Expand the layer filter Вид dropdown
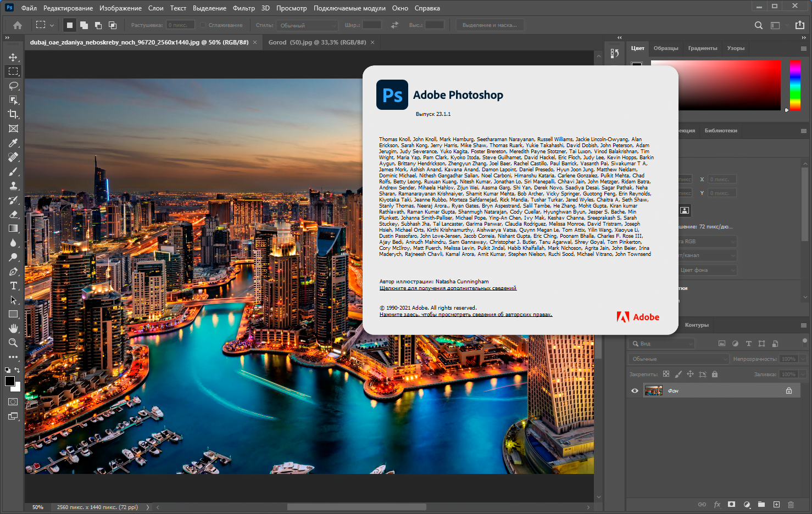 pyautogui.click(x=662, y=343)
